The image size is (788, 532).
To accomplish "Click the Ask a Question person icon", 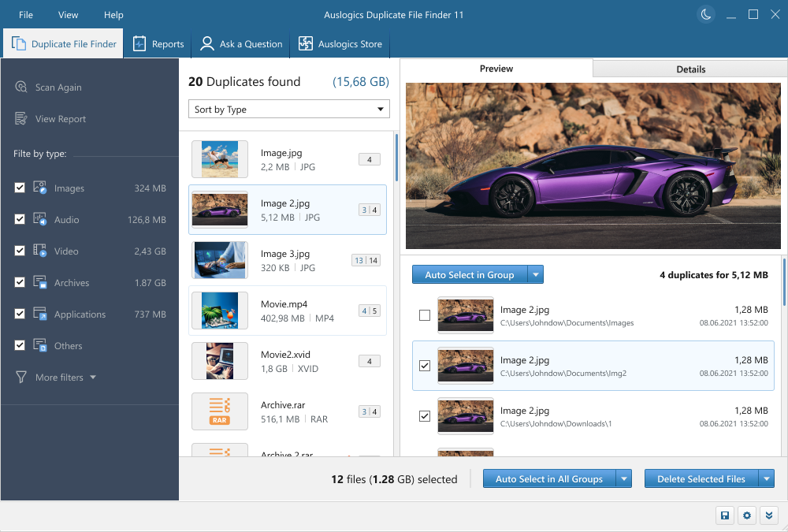I will point(206,44).
